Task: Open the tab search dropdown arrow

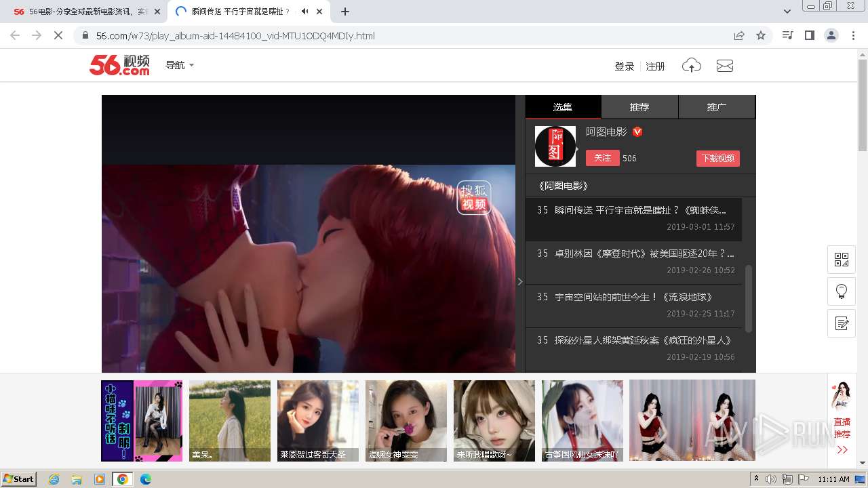Action: click(x=787, y=12)
